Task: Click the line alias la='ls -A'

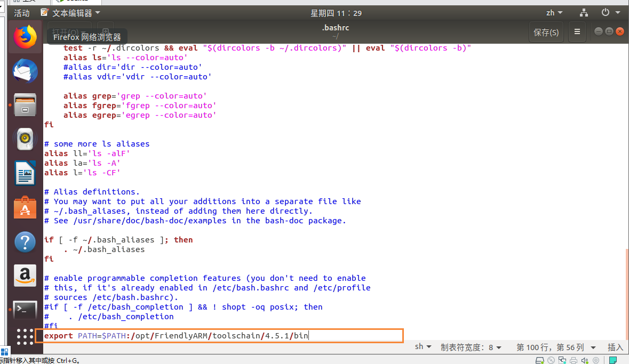Action: 82,163
